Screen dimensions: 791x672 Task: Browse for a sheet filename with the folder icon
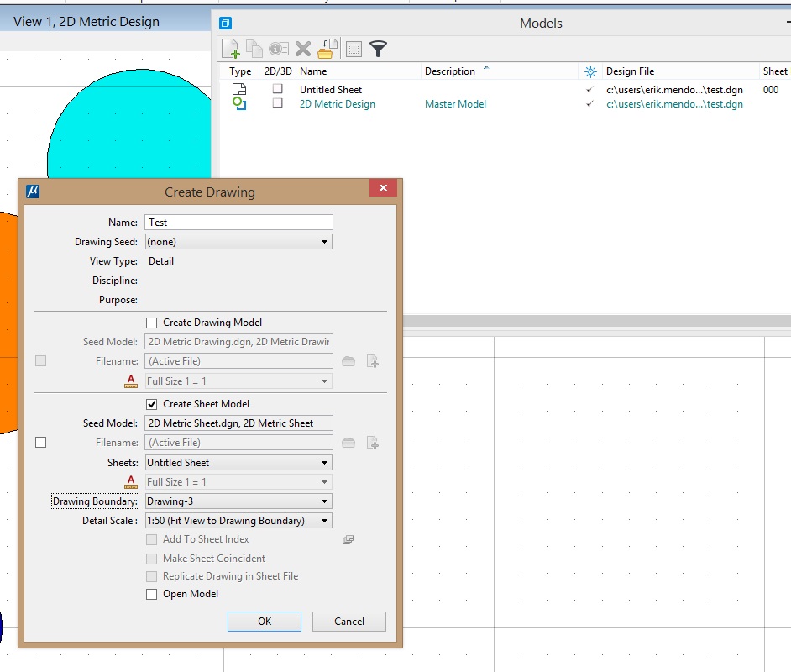click(350, 442)
